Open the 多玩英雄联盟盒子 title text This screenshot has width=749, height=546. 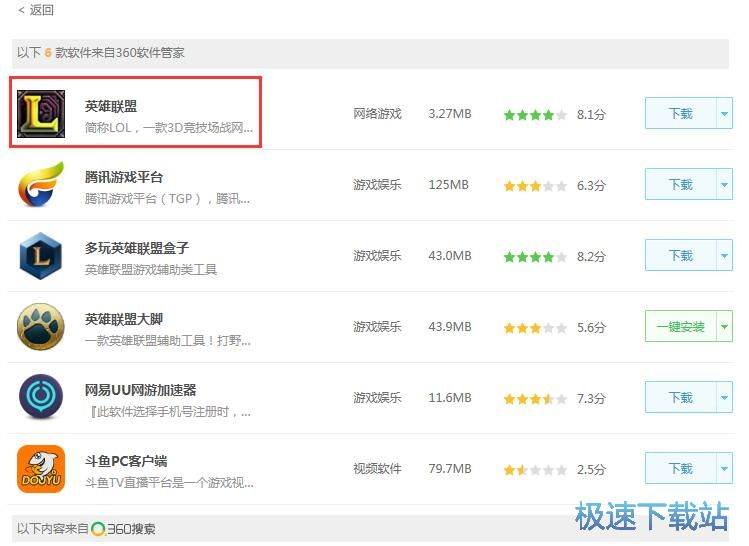[x=137, y=248]
